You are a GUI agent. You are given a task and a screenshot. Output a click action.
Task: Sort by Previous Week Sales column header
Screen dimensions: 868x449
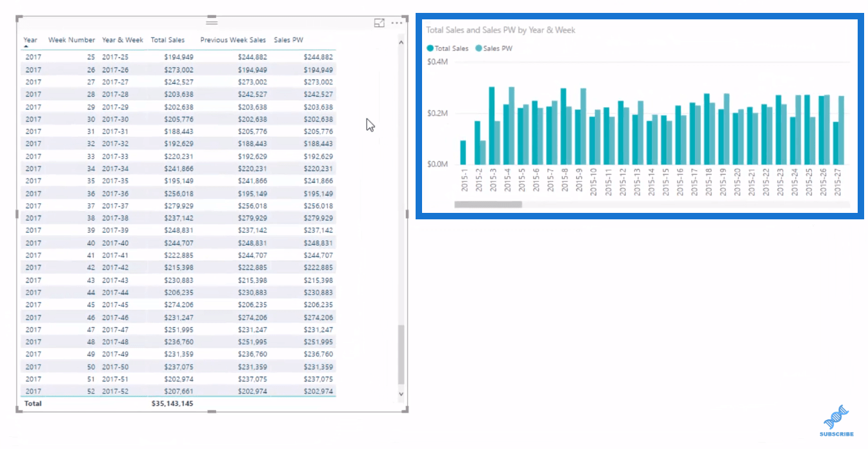233,40
